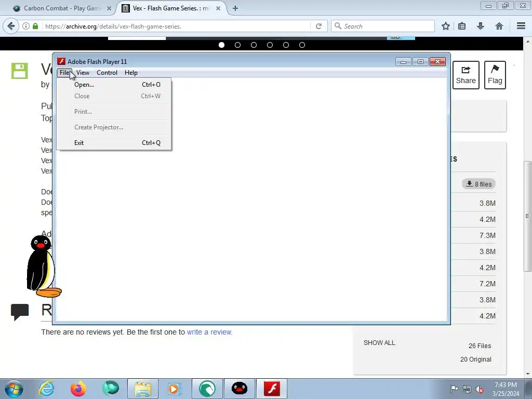Click the 7.2M file size entry
The height and width of the screenshot is (399, 532).
[x=487, y=284]
